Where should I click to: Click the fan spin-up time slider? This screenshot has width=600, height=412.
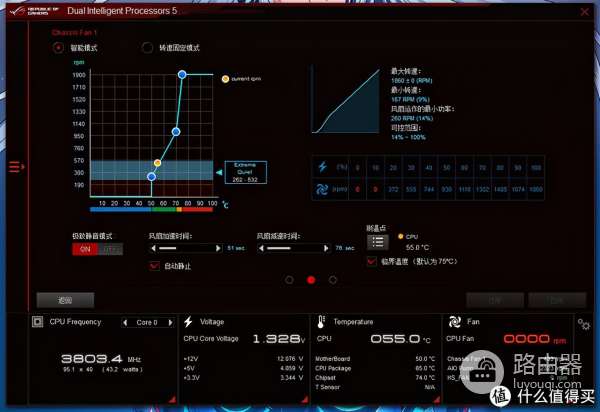pyautogui.click(x=186, y=248)
